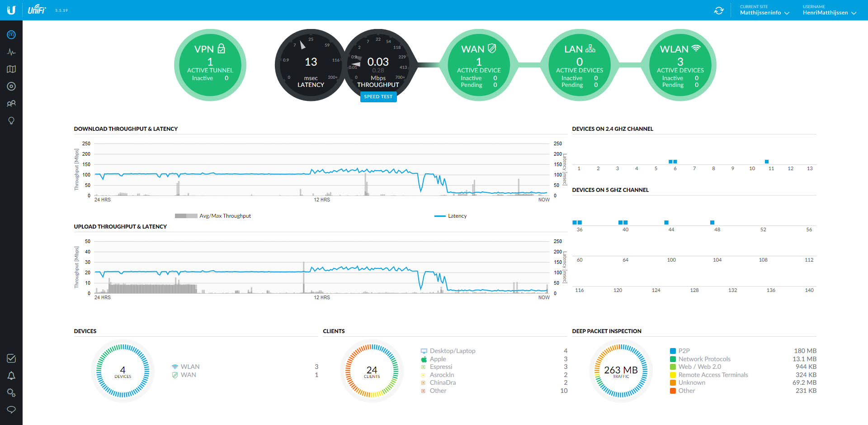Open the Insights lightbulb icon

point(11,121)
